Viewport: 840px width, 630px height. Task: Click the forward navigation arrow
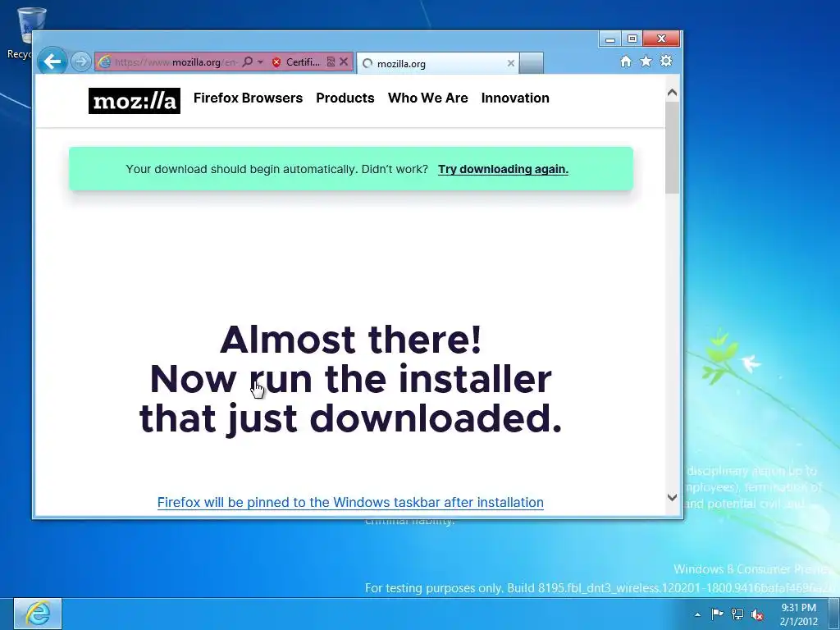click(x=81, y=62)
